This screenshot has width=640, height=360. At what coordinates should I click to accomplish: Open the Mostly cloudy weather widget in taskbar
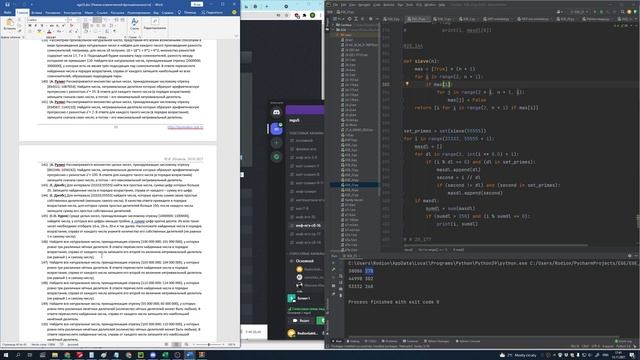519,355
